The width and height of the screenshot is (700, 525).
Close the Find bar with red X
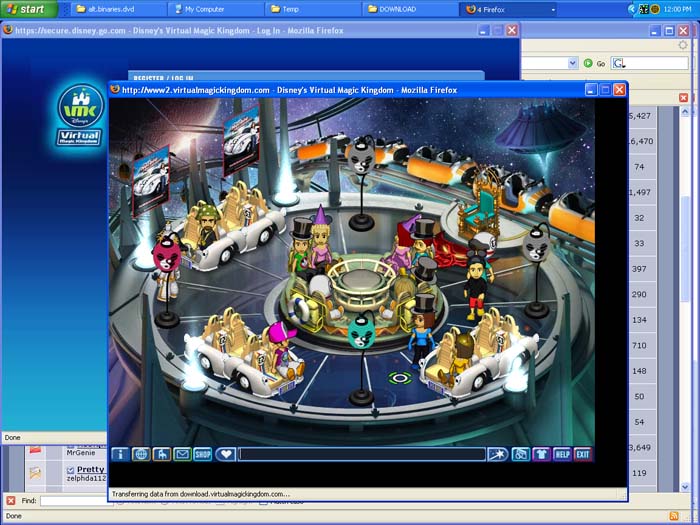coord(11,500)
